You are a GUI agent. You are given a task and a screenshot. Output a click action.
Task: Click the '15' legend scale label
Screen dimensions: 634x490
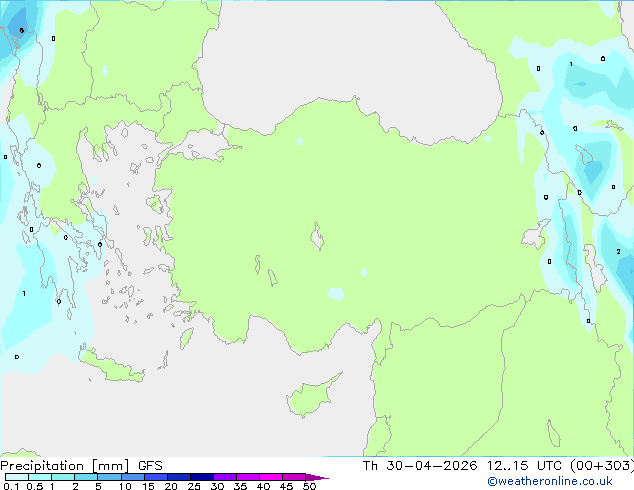(x=148, y=486)
